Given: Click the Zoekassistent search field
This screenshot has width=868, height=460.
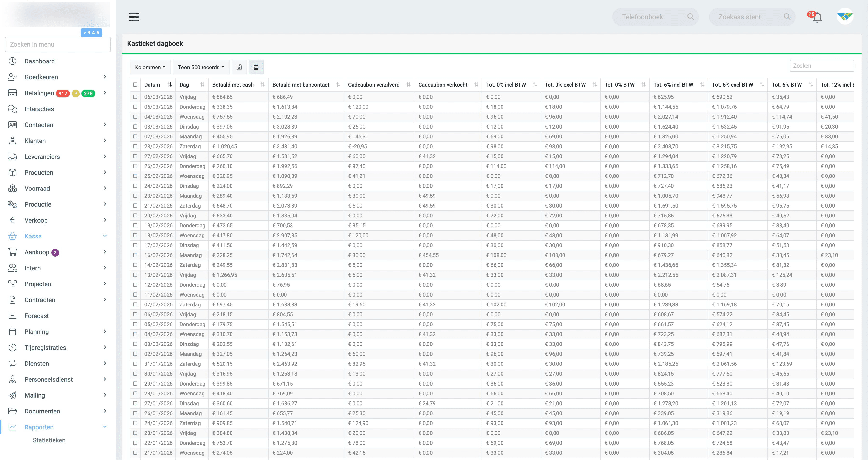Looking at the screenshot, I should coord(752,17).
